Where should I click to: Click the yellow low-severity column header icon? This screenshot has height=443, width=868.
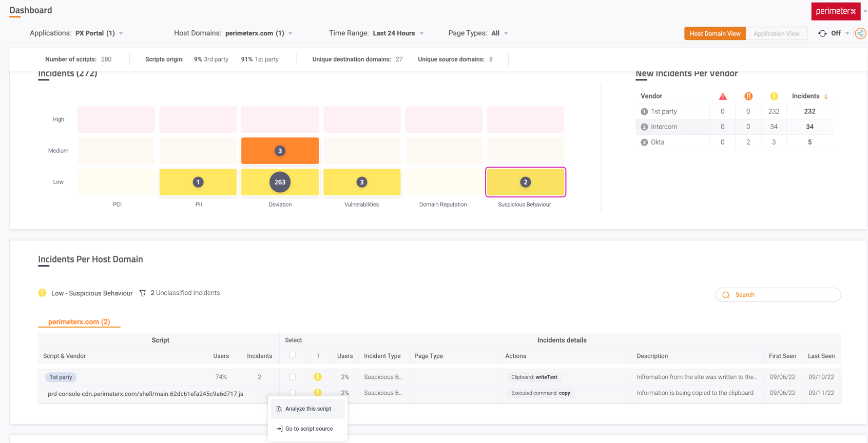(x=774, y=96)
